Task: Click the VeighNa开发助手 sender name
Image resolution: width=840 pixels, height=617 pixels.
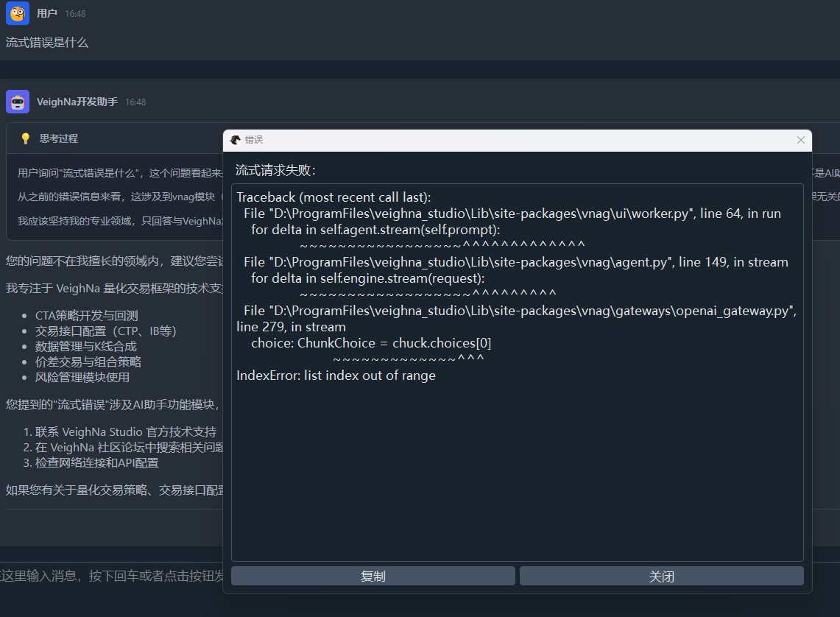Action: pyautogui.click(x=77, y=102)
